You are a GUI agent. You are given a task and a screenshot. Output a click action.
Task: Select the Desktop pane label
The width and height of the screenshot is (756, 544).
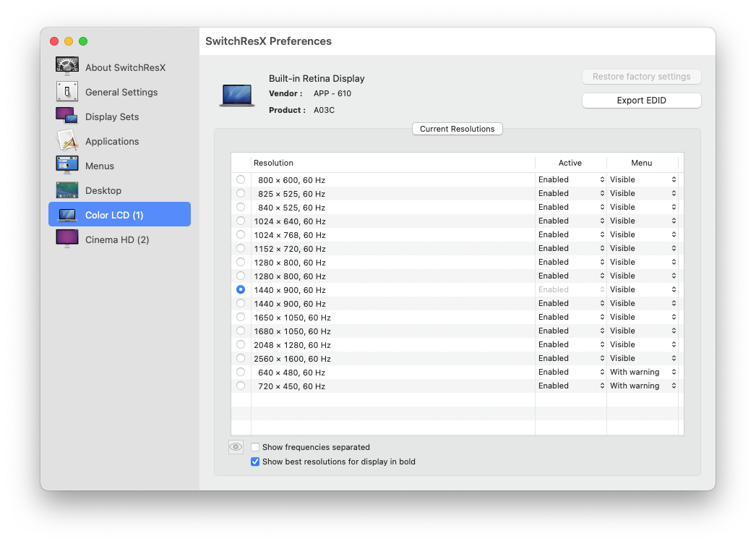(x=103, y=191)
